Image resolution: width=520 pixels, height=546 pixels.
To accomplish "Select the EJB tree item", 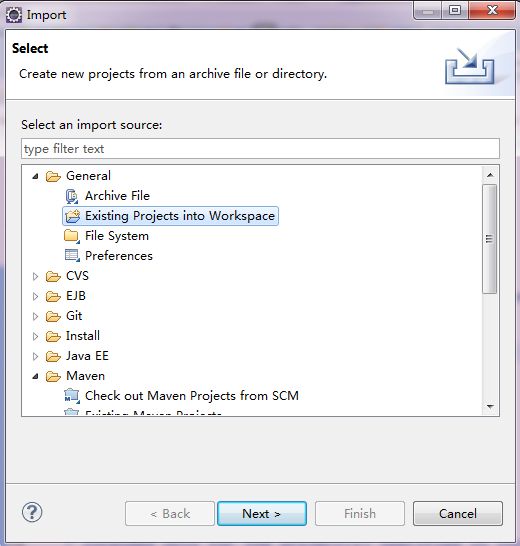I will click(x=76, y=296).
